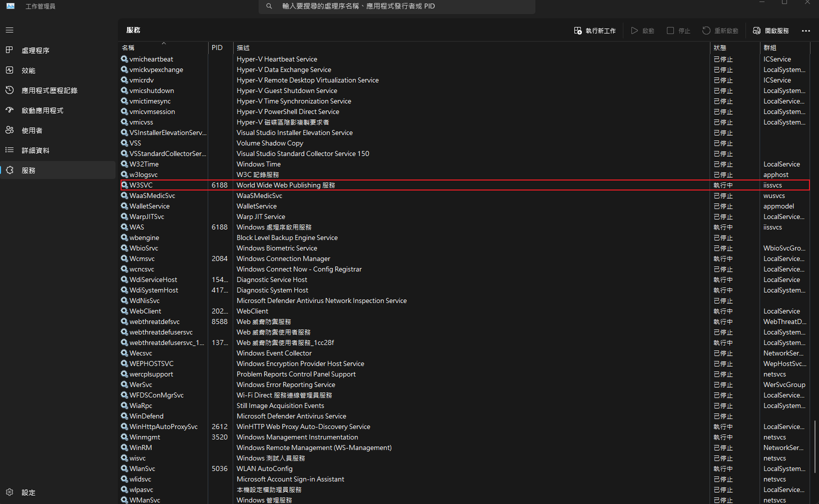Click the Windows Biometric Service description

(277, 248)
